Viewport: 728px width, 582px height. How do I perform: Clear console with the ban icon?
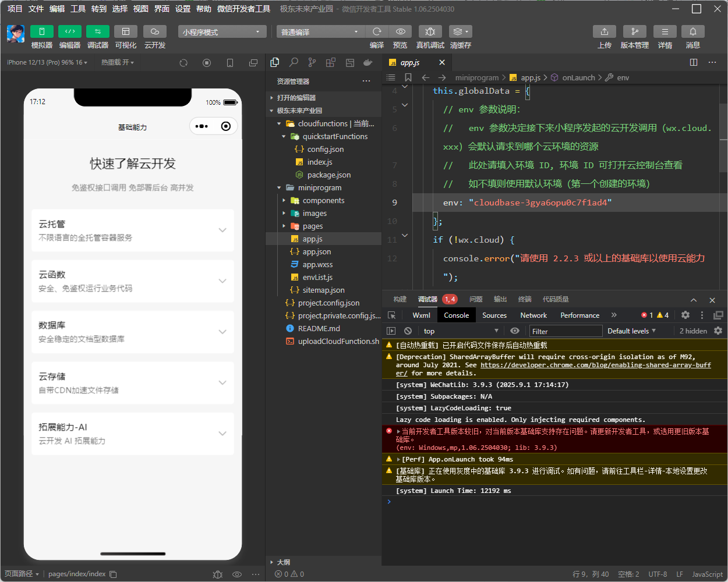pos(408,331)
